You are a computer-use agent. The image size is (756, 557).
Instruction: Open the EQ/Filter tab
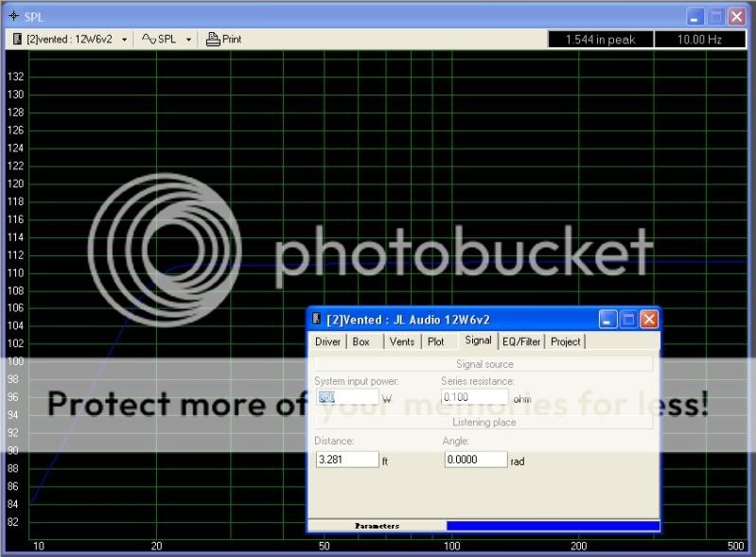[x=522, y=341]
